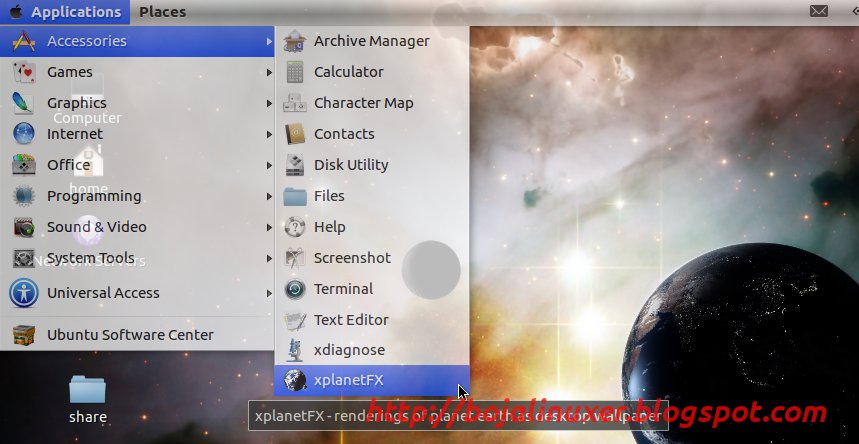
Task: Click the Applications menu label
Action: click(x=76, y=12)
